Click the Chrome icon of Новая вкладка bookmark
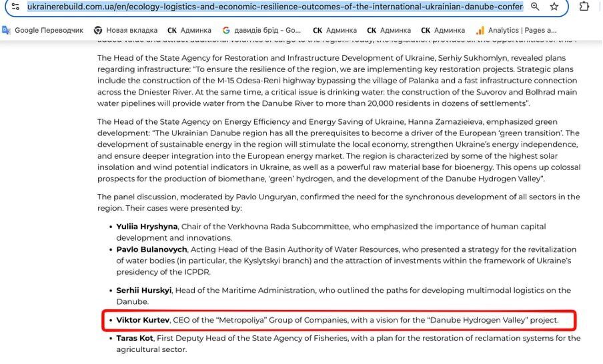This screenshot has width=603, height=364. [98, 30]
